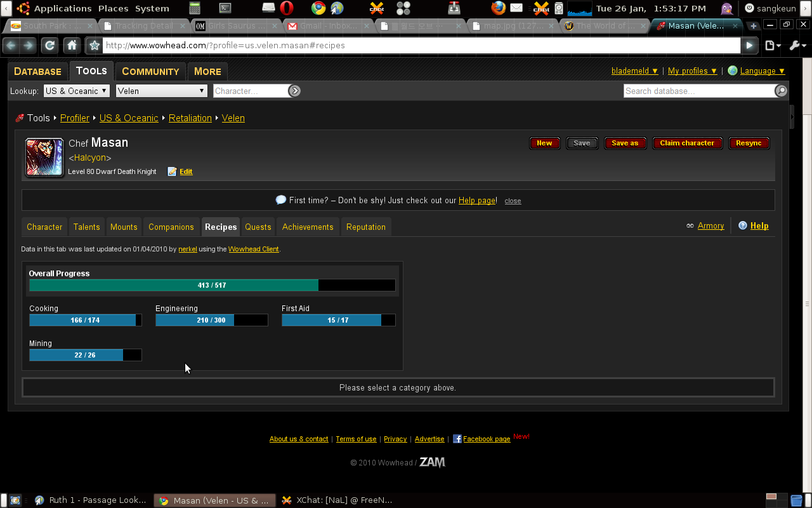
Task: Expand the My profiles menu
Action: 692,71
